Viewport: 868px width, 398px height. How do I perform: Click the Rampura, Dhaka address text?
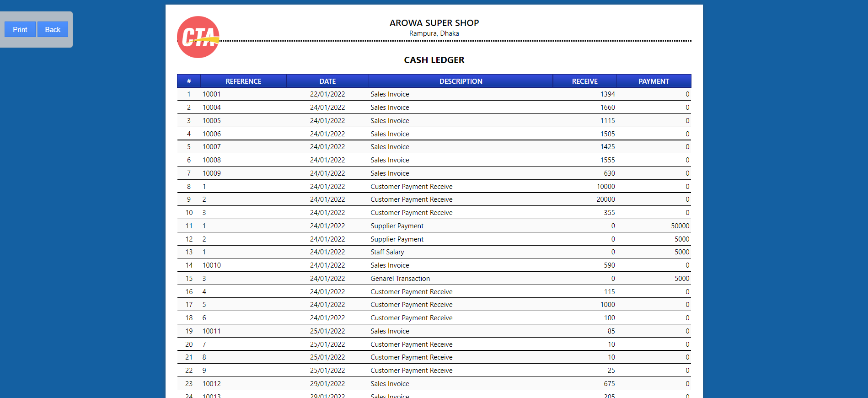[x=434, y=33]
